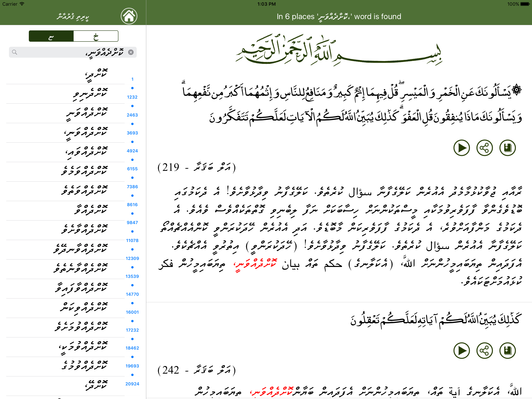The width and height of the screenshot is (532, 399).
Task: Tap the Wi-Fi icon in status bar
Action: pyautogui.click(x=22, y=4)
